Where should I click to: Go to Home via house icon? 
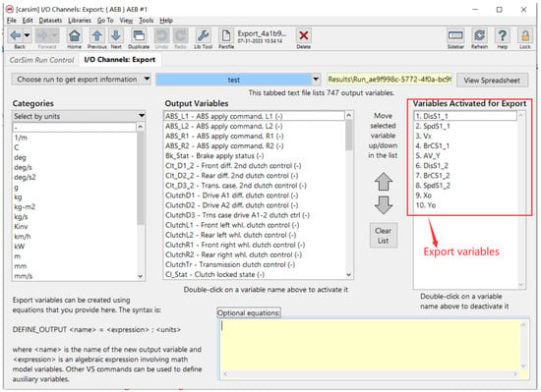(x=74, y=35)
